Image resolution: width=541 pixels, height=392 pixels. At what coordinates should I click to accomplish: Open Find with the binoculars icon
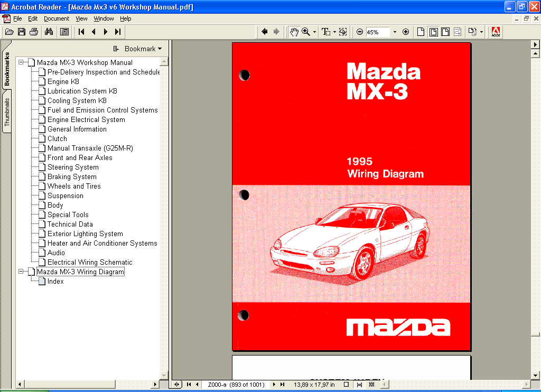(x=49, y=32)
